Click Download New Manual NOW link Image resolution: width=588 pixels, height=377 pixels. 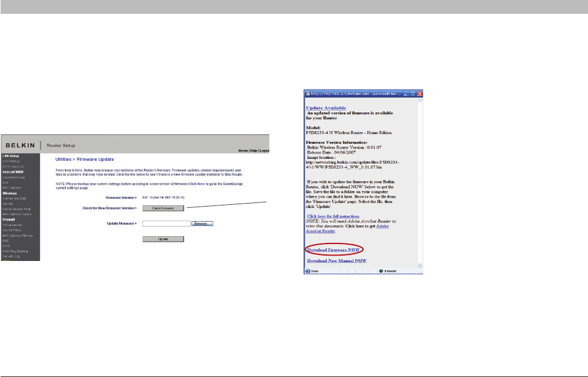(337, 261)
